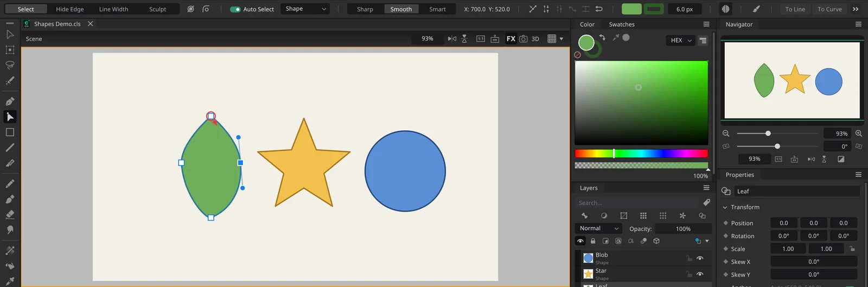
Task: Lock the Blob layer
Action: 689,258
